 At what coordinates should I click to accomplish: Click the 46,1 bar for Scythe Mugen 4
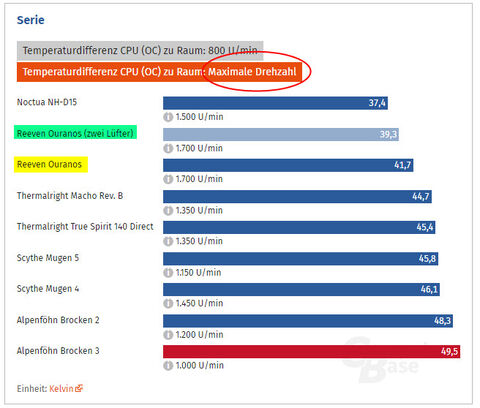tap(301, 289)
